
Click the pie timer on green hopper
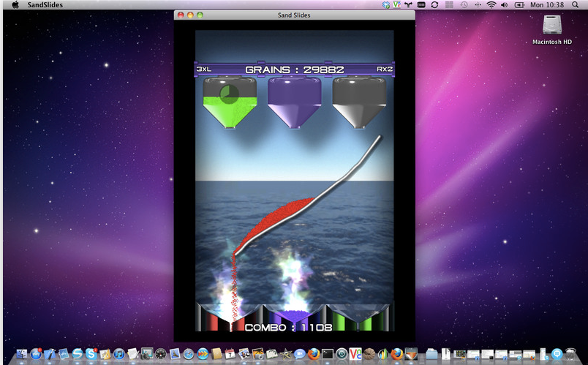[x=229, y=94]
